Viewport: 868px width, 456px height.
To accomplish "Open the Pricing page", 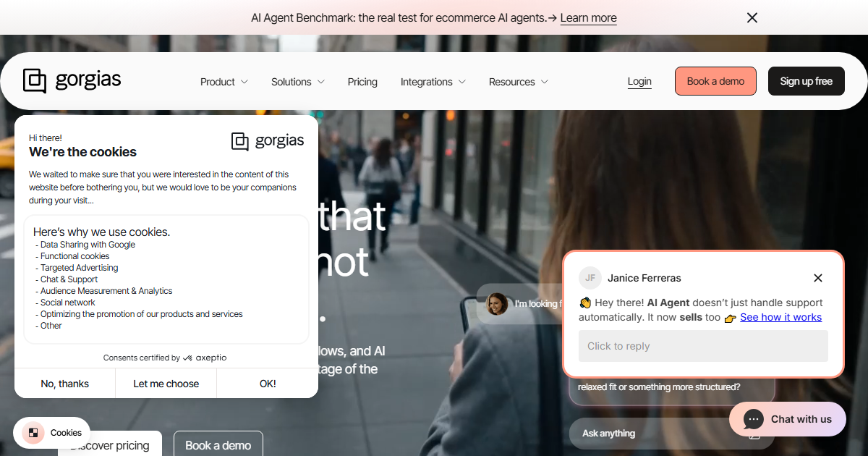I will [x=362, y=82].
